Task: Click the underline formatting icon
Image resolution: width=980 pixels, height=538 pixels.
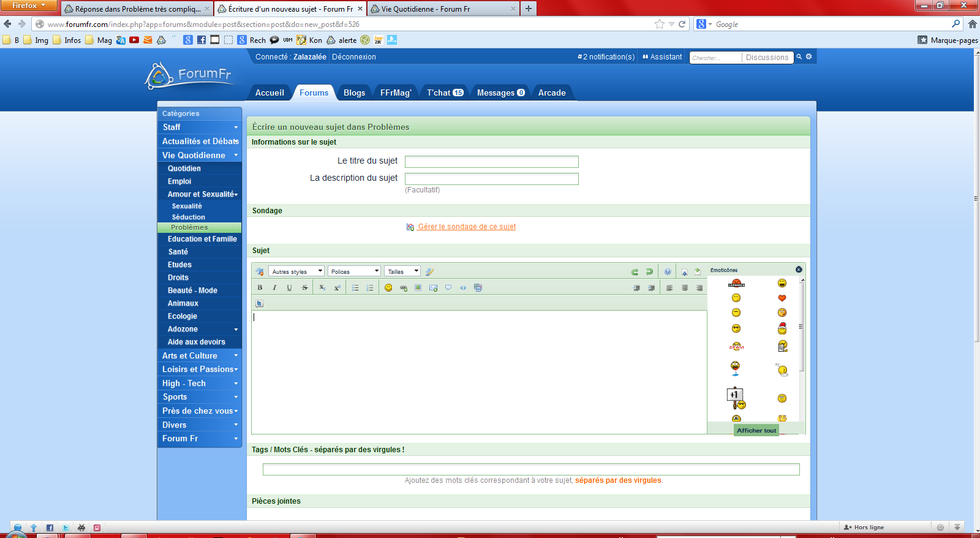Action: (x=289, y=287)
